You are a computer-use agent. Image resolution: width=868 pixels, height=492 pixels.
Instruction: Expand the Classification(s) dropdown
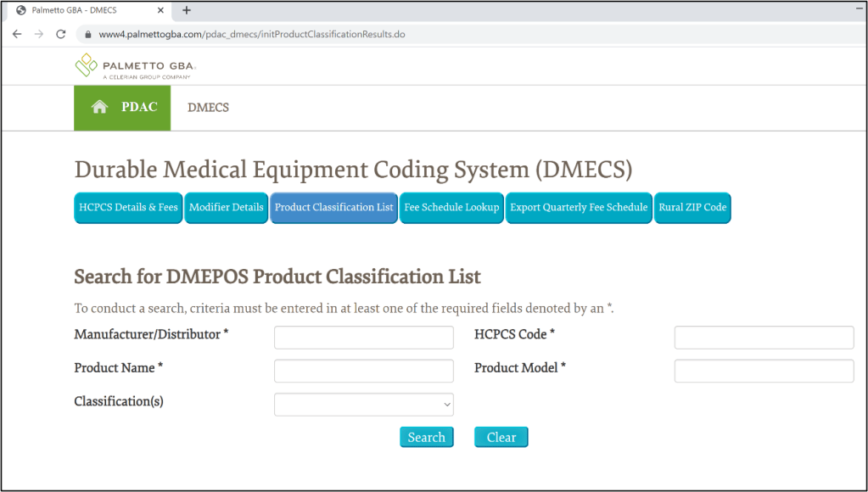[x=363, y=405]
